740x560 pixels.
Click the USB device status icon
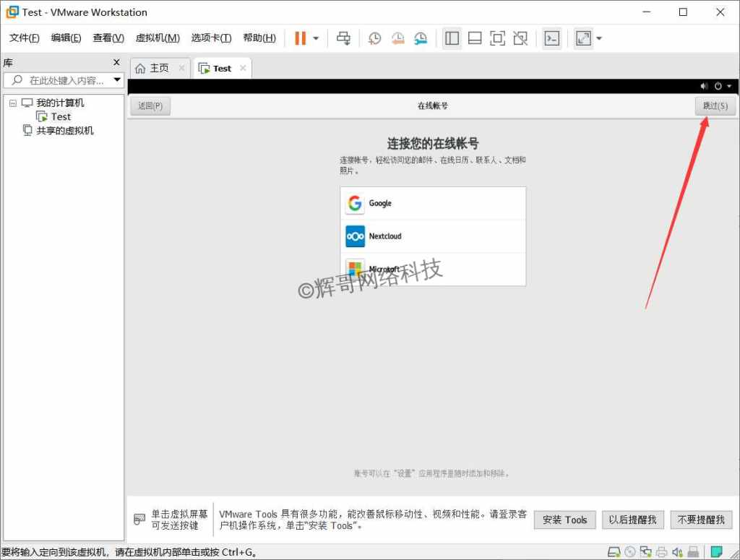click(x=693, y=552)
